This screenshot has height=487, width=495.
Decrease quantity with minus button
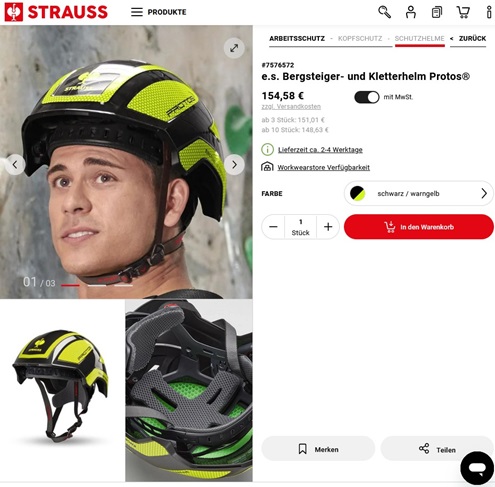click(273, 227)
